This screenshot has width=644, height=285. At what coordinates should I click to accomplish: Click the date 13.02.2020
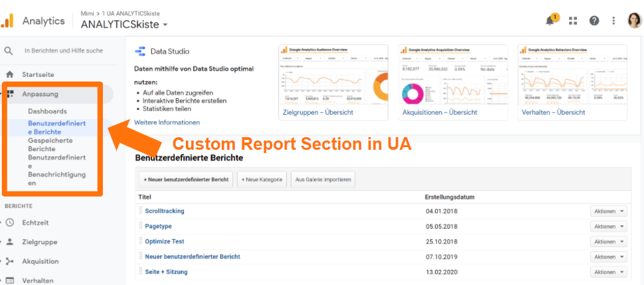pos(442,272)
